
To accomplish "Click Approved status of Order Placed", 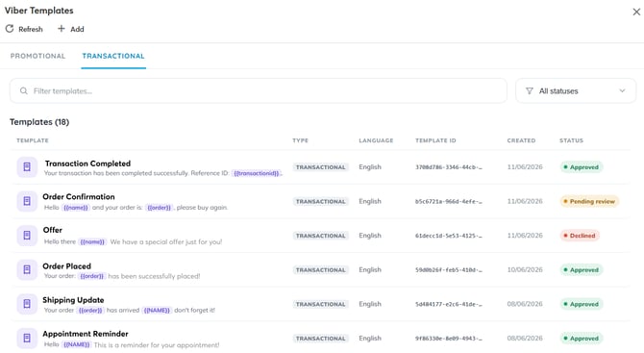I will [582, 269].
